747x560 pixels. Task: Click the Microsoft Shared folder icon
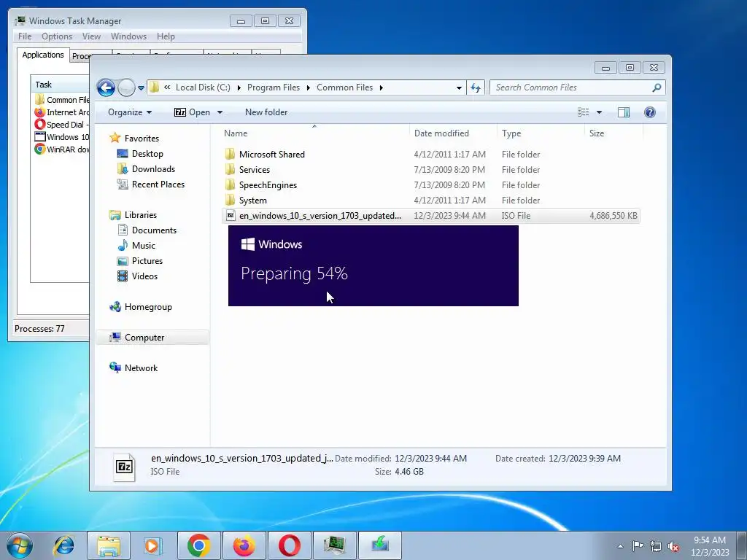click(x=230, y=154)
